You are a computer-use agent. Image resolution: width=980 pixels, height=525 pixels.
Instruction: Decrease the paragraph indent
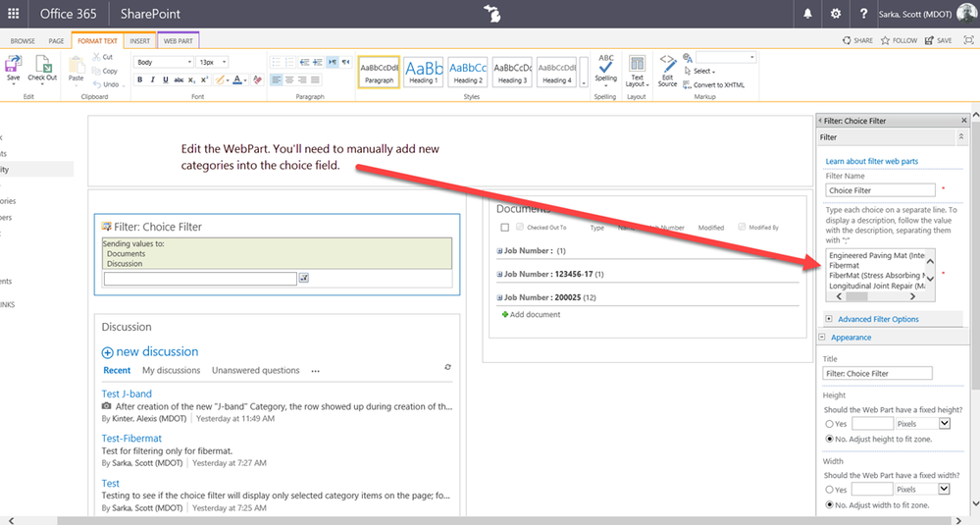[304, 62]
